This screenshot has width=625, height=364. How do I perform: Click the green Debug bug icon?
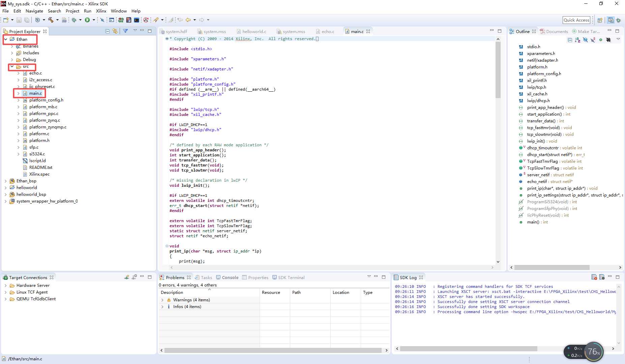74,20
